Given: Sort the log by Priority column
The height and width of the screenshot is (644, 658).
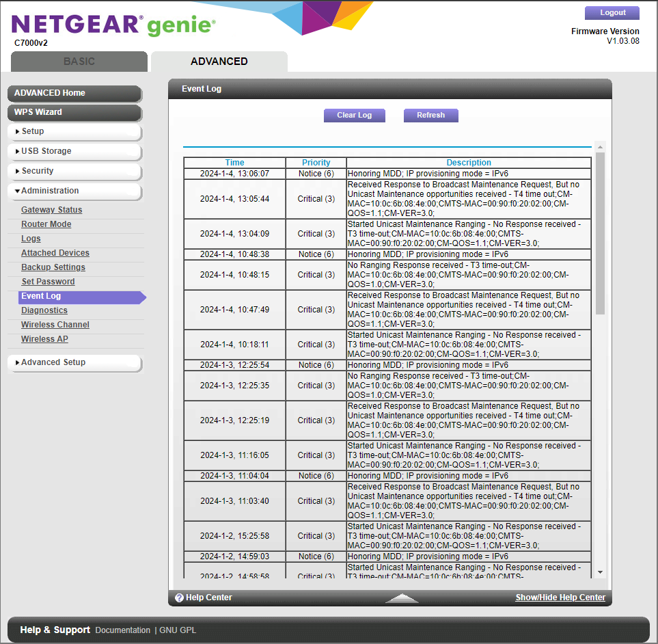Looking at the screenshot, I should (x=316, y=162).
